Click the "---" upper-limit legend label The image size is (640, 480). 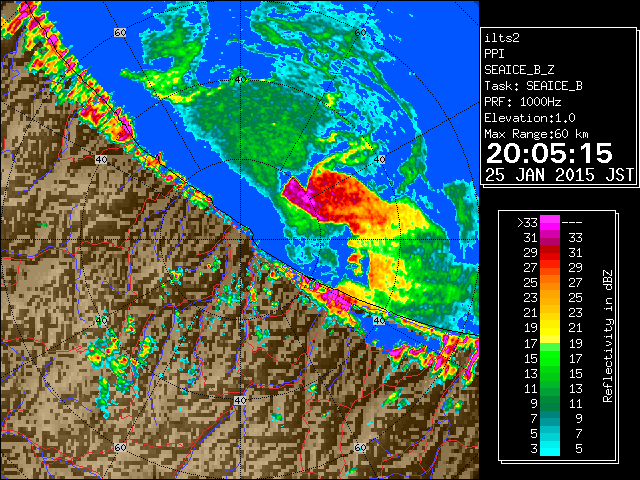[x=571, y=223]
